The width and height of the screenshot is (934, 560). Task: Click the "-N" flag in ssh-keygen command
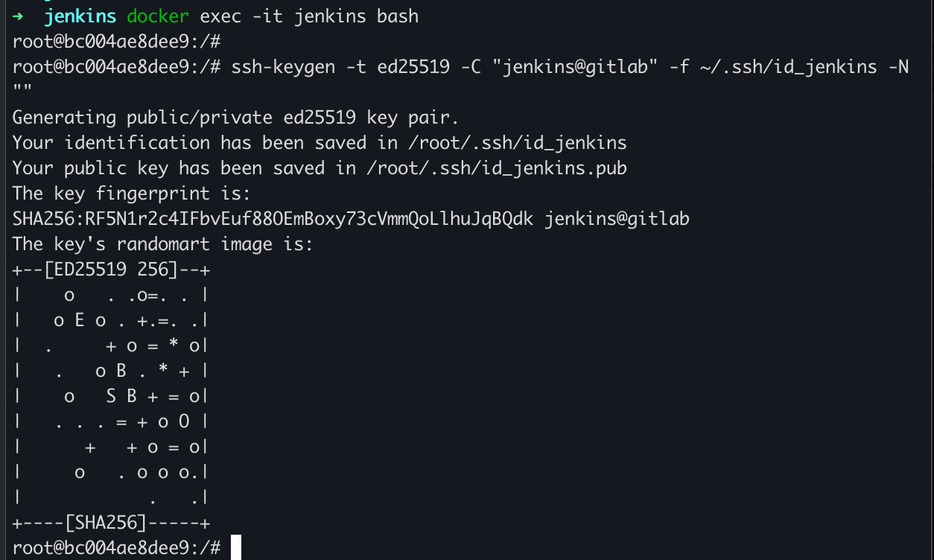click(898, 67)
